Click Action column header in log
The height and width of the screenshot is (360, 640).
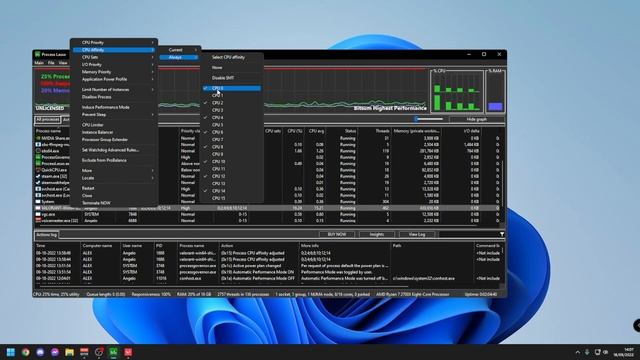pyautogui.click(x=227, y=246)
